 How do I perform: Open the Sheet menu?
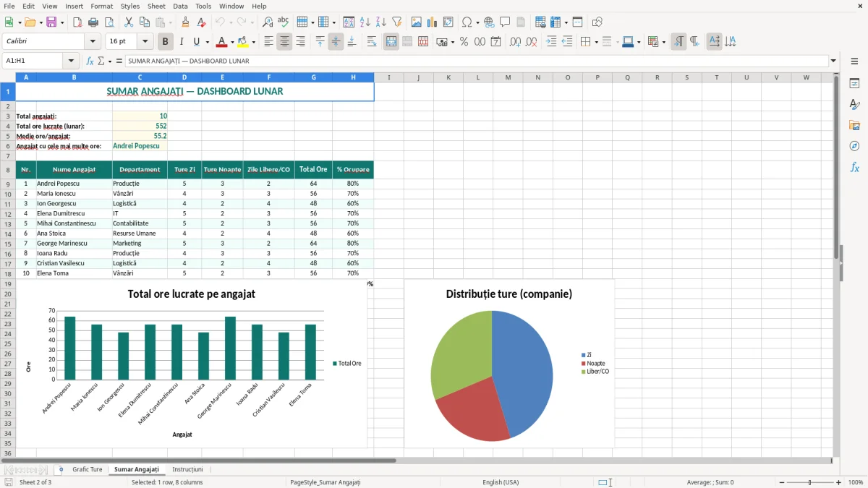[x=156, y=6]
